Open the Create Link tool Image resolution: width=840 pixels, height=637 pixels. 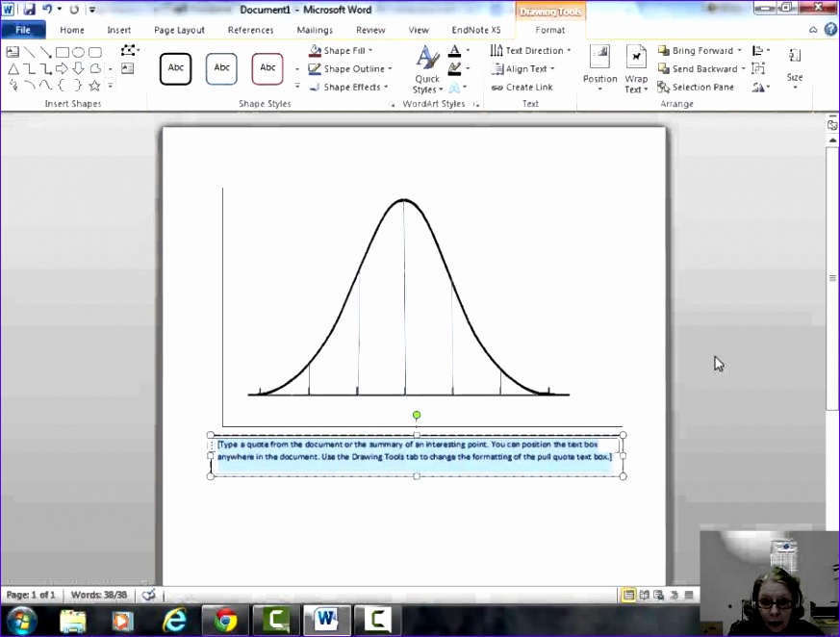point(522,87)
